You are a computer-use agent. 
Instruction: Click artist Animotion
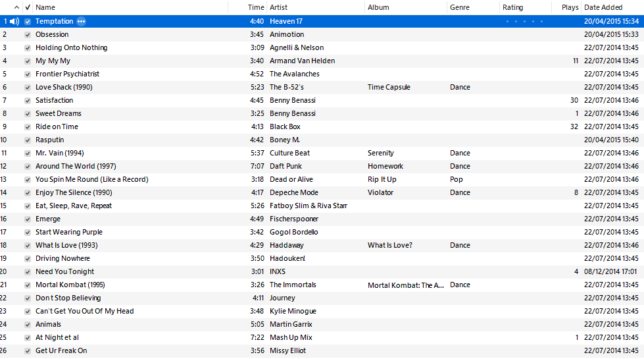[287, 34]
